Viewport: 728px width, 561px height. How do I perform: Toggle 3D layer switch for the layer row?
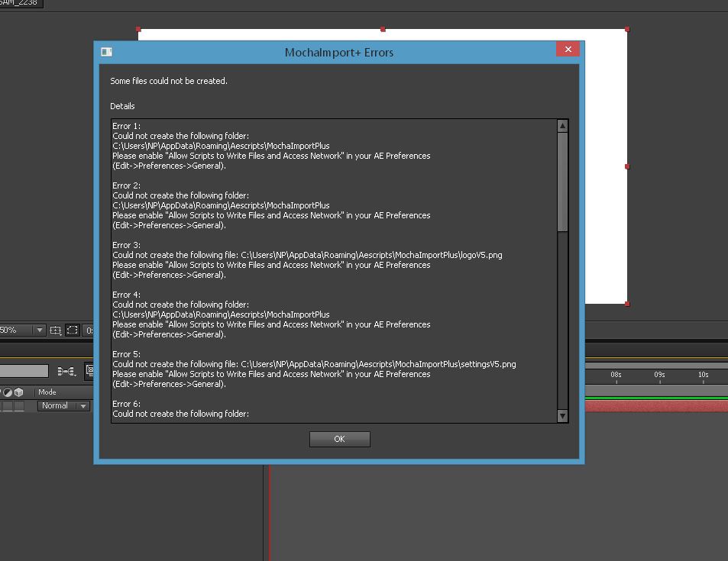18,406
